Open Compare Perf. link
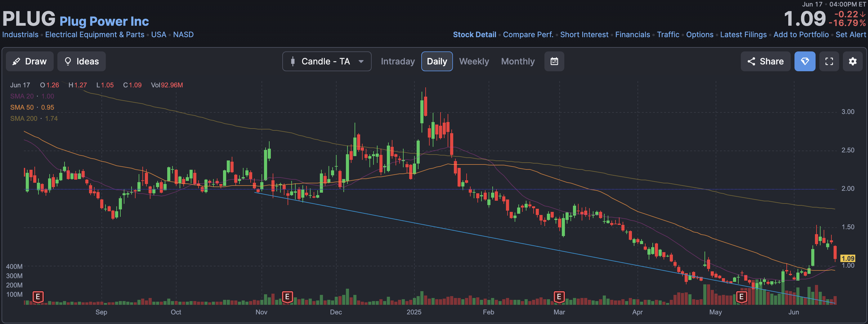Image resolution: width=868 pixels, height=324 pixels. (528, 35)
